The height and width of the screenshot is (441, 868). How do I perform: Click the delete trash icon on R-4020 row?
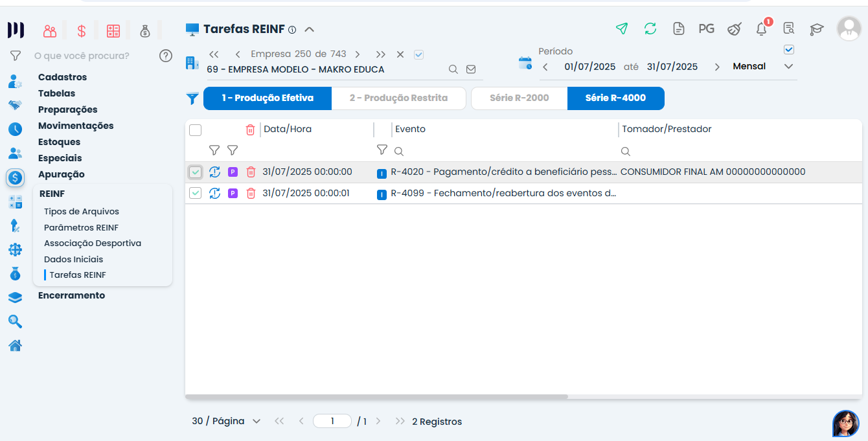[x=251, y=172]
